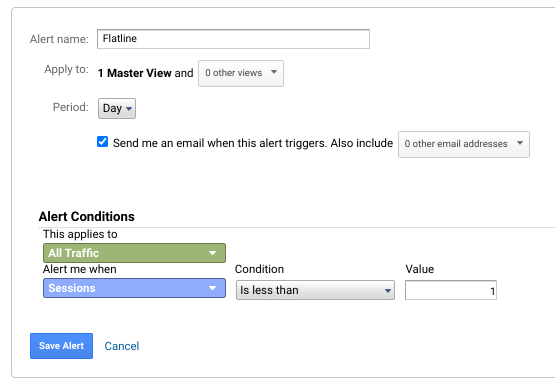Click the arrow icon on other views selector
The image size is (555, 385).
coord(274,72)
